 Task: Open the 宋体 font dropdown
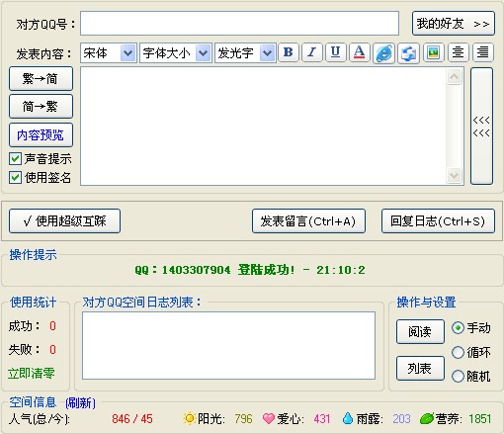(x=127, y=52)
